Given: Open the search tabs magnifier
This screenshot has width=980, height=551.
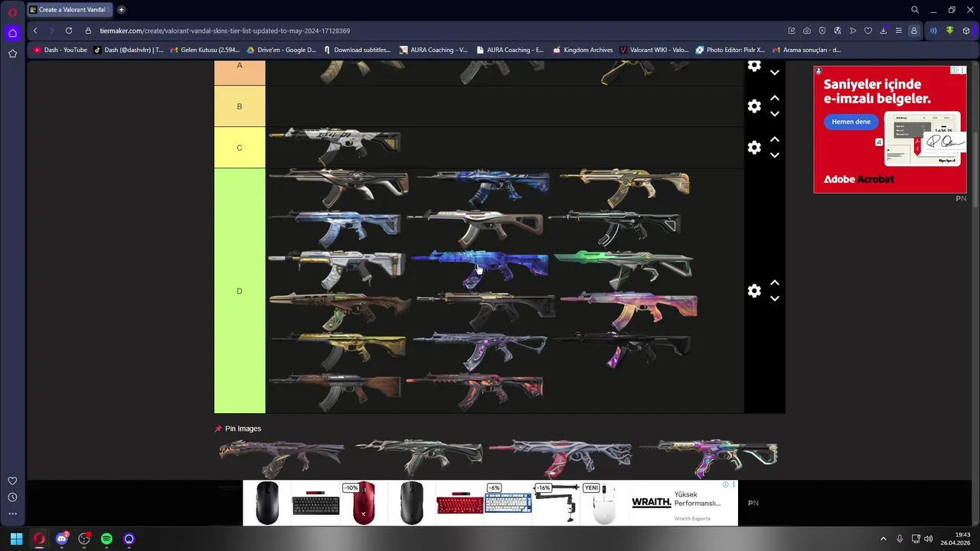Looking at the screenshot, I should pyautogui.click(x=915, y=10).
